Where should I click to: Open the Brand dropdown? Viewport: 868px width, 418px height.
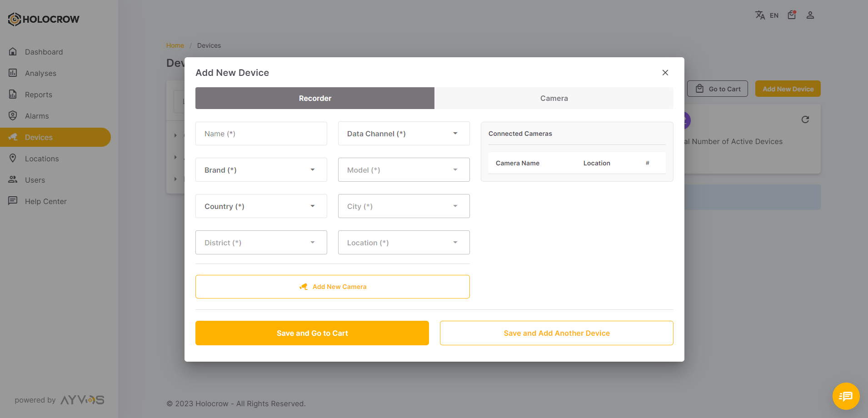pyautogui.click(x=261, y=170)
